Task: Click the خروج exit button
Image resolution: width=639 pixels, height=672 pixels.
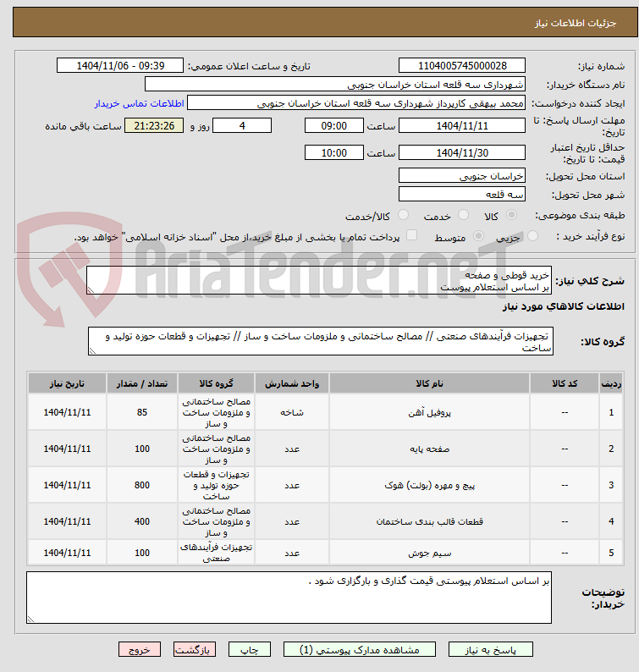Action: pyautogui.click(x=140, y=650)
